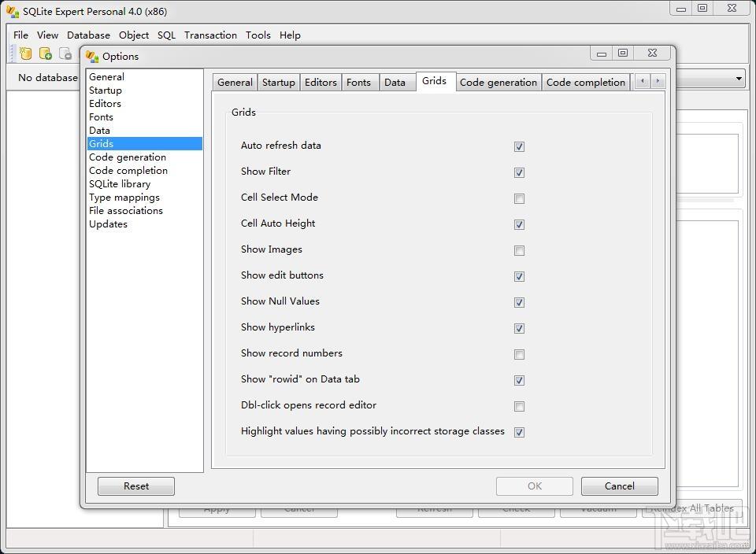
Task: Click the Options dialog title icon
Action: [x=92, y=57]
